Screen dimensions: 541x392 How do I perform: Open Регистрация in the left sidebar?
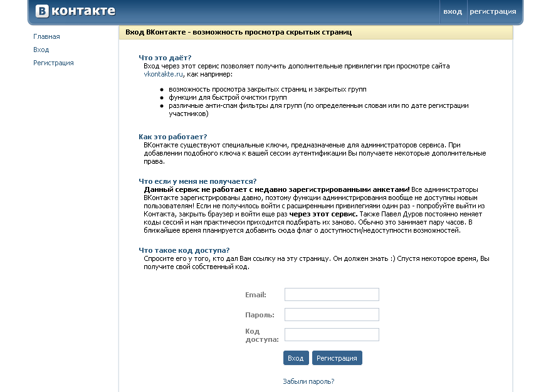(53, 63)
